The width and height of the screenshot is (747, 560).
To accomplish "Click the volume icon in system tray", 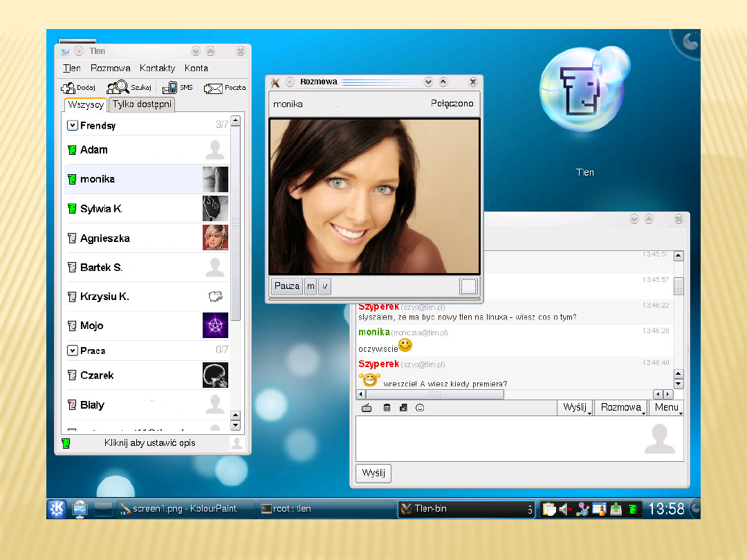I will coord(565,510).
